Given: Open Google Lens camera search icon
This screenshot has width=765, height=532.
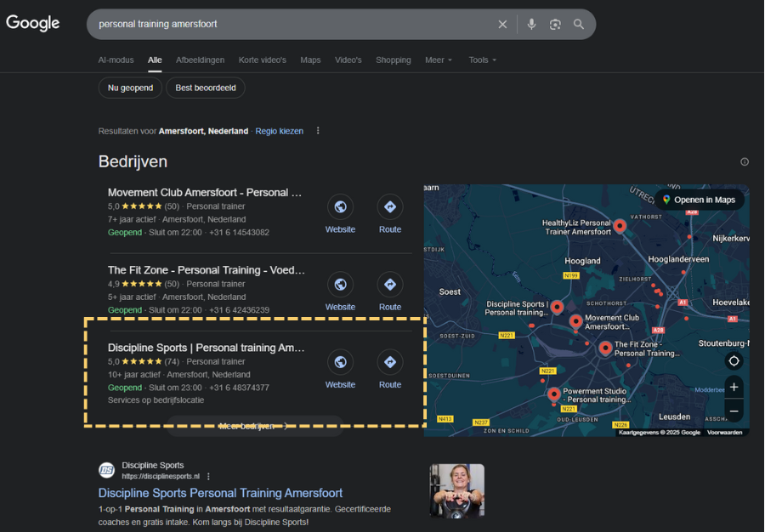Looking at the screenshot, I should [x=555, y=25].
